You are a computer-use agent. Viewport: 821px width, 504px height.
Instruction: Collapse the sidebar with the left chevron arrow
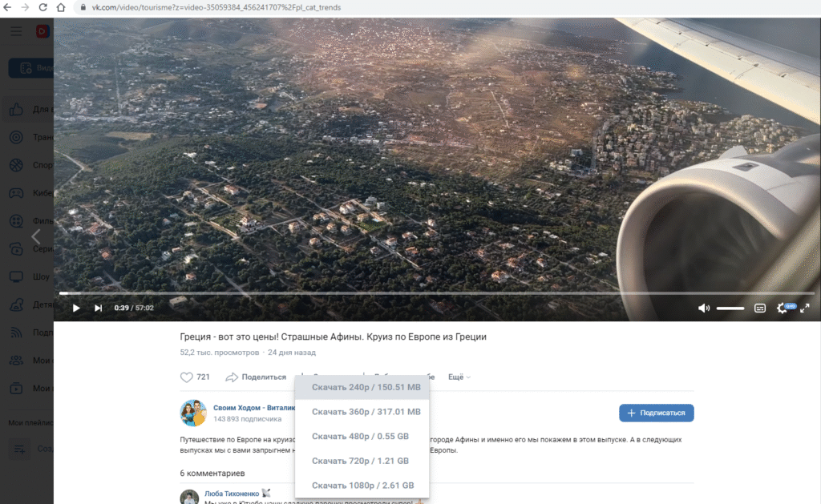pyautogui.click(x=36, y=236)
